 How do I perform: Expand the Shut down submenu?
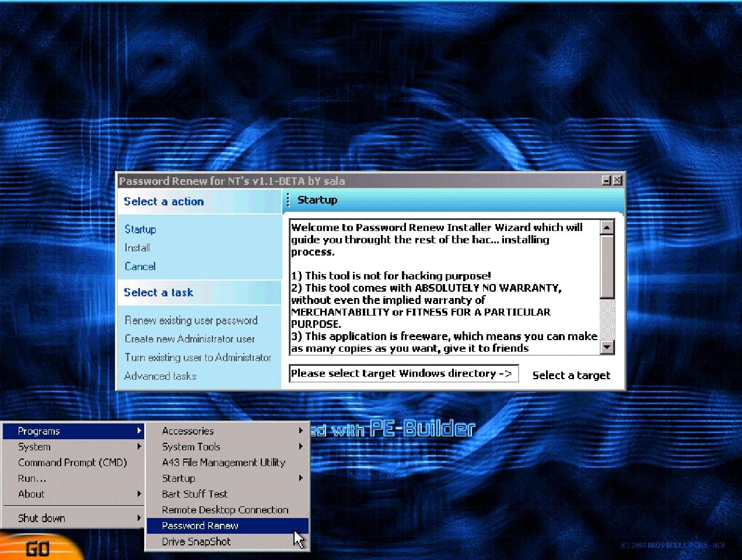[41, 518]
